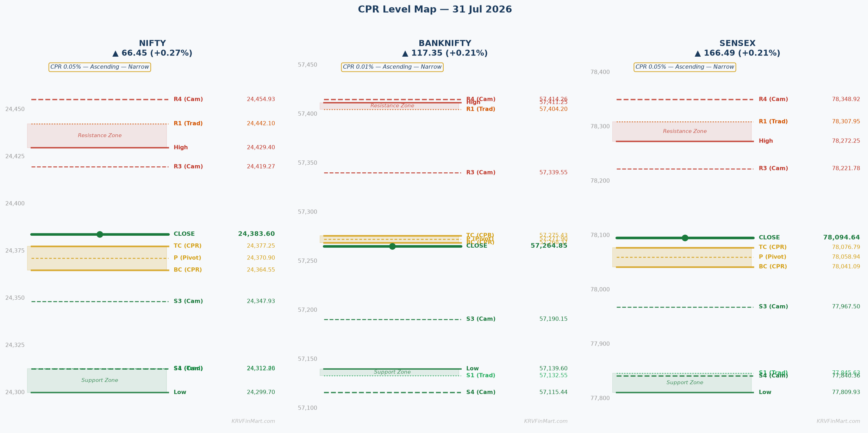868x433 pixels.
Task: Select NIFTY 'S3 (Cam)' label
Action: (188, 301)
